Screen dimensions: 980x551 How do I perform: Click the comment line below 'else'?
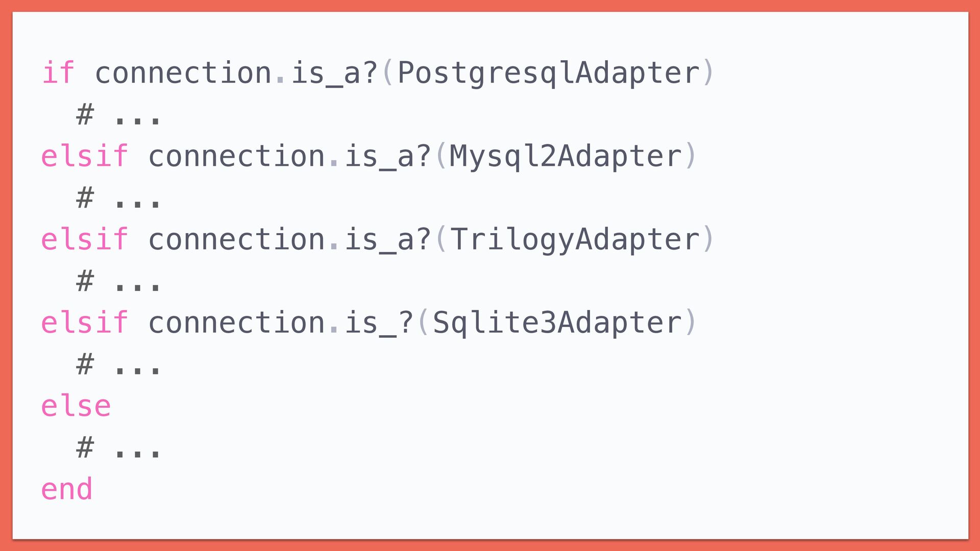click(x=118, y=448)
